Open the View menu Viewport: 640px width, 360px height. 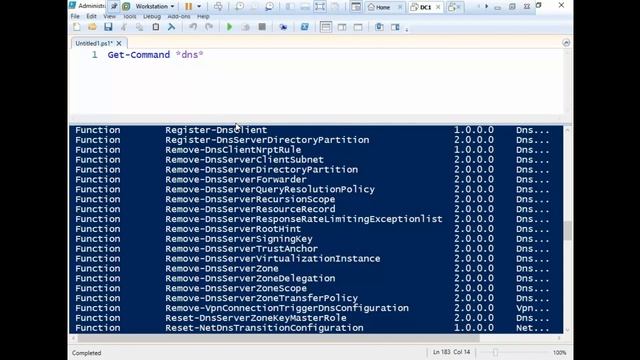109,16
